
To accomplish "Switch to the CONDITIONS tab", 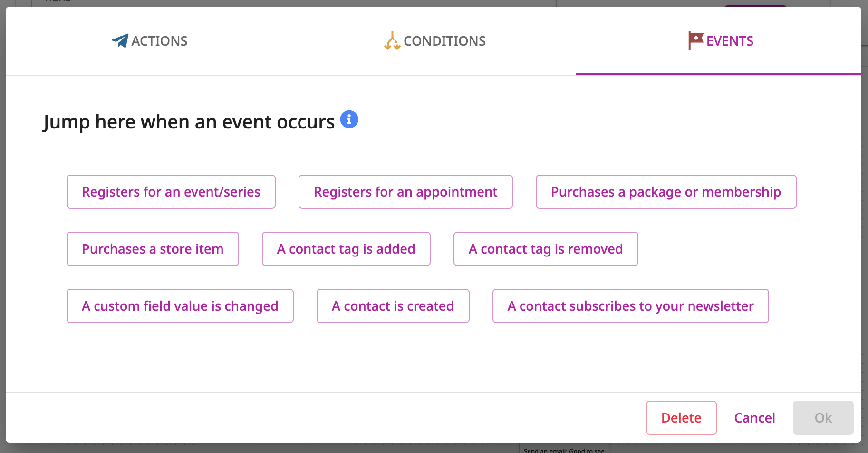I will (434, 41).
